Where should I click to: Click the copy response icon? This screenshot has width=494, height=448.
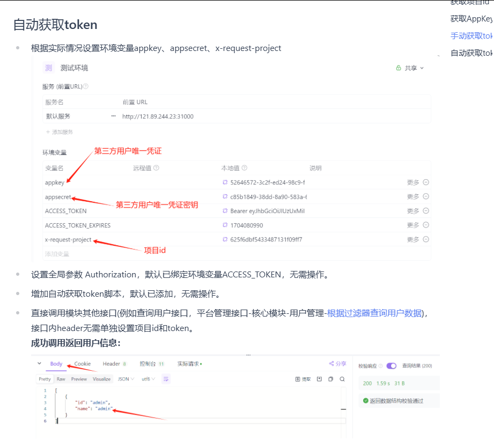coord(330,379)
